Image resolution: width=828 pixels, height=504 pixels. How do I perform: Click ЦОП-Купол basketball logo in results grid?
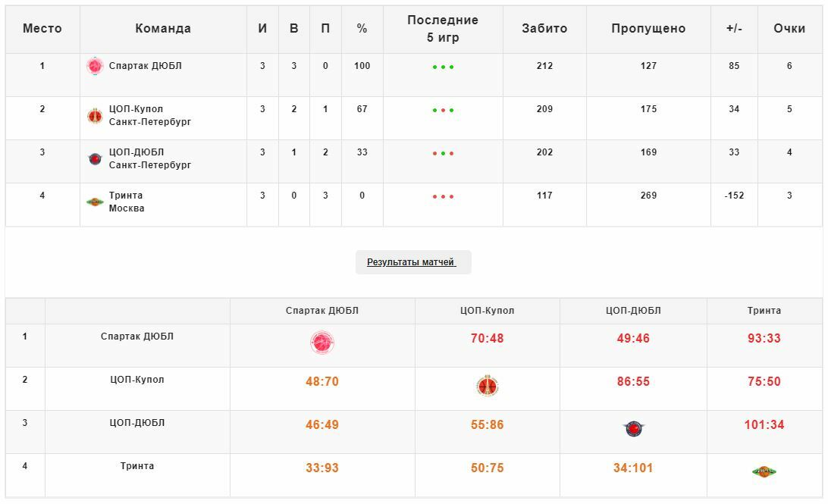click(x=488, y=386)
